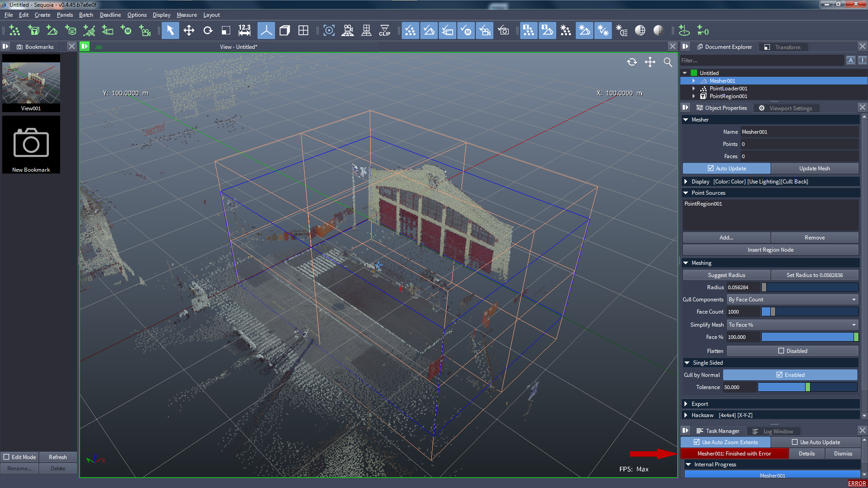Click the Dismiss button on error
The image size is (868, 488).
click(843, 454)
